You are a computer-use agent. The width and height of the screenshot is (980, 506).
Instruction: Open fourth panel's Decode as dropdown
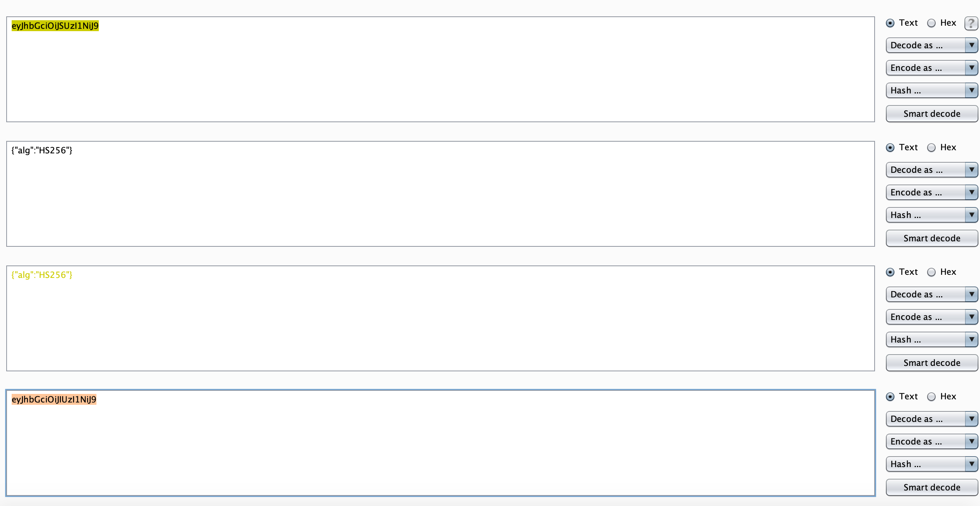click(x=932, y=419)
